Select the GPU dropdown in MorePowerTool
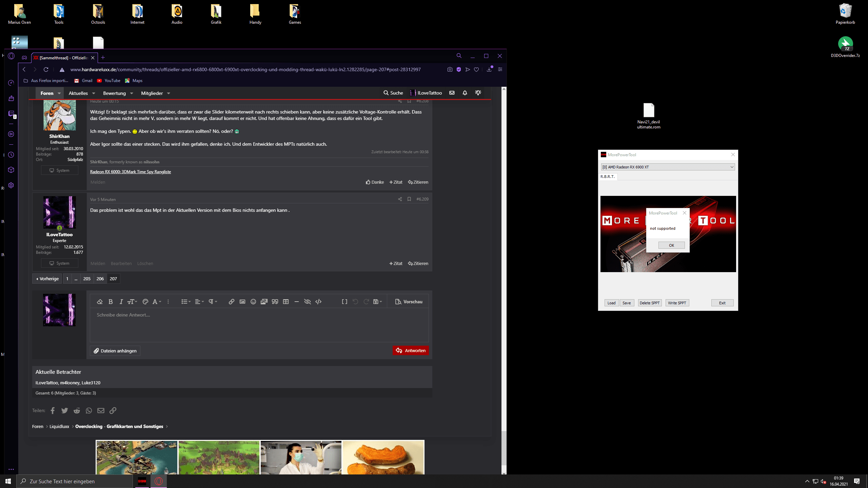Screen dimensions: 868x488 coord(668,167)
